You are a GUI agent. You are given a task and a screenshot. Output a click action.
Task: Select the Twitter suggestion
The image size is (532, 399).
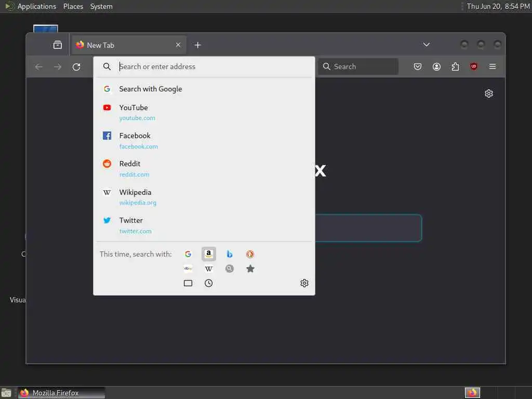coord(204,225)
